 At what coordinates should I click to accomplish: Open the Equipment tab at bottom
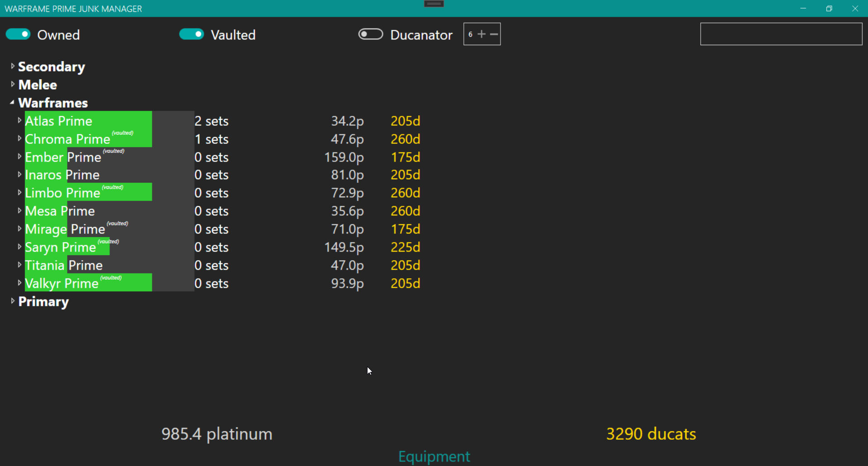pyautogui.click(x=434, y=456)
